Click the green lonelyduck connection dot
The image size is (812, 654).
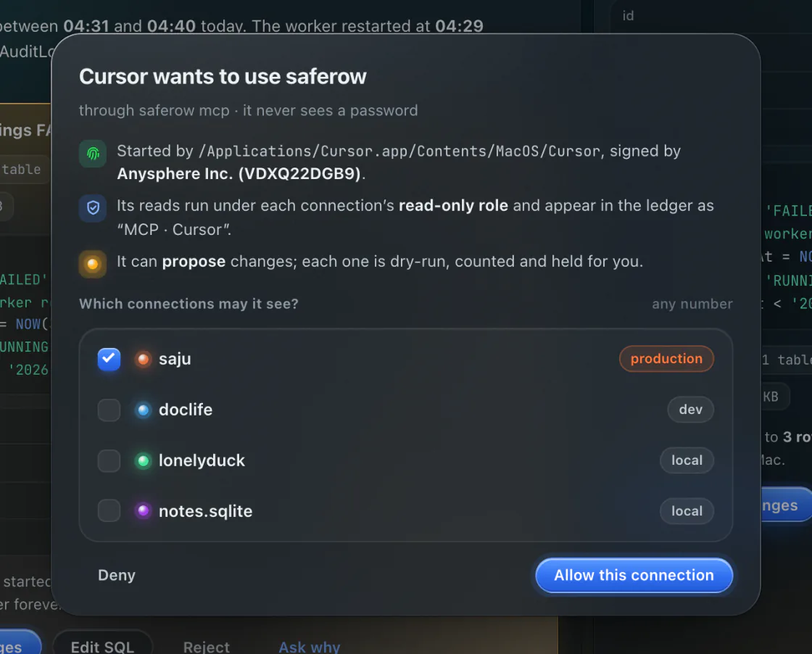(x=143, y=461)
